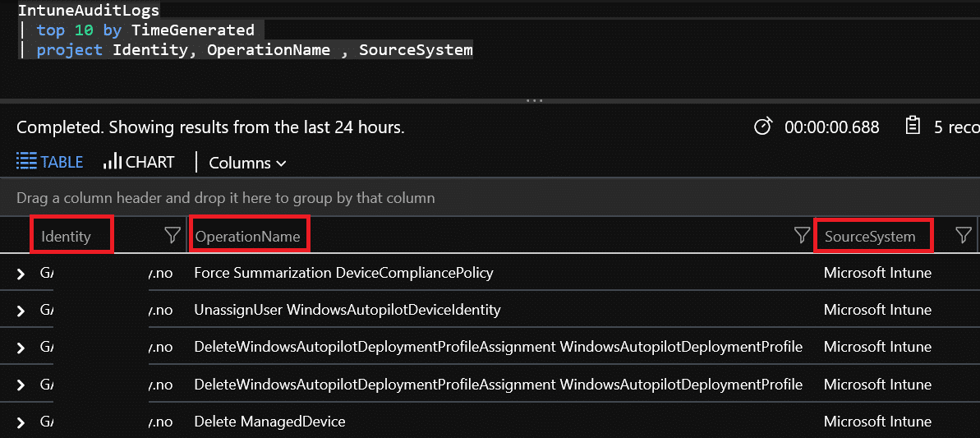Click the stopwatch query duration icon
980x438 pixels.
pos(763,127)
